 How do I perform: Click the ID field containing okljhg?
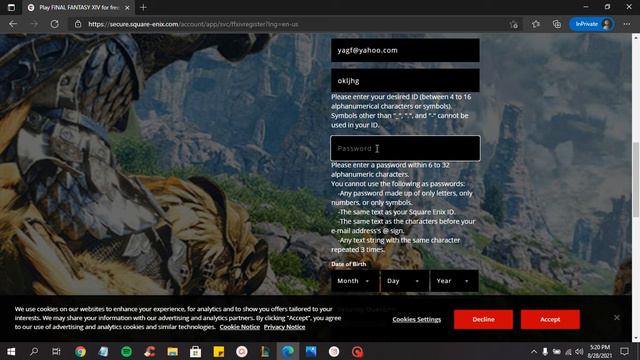(x=405, y=80)
